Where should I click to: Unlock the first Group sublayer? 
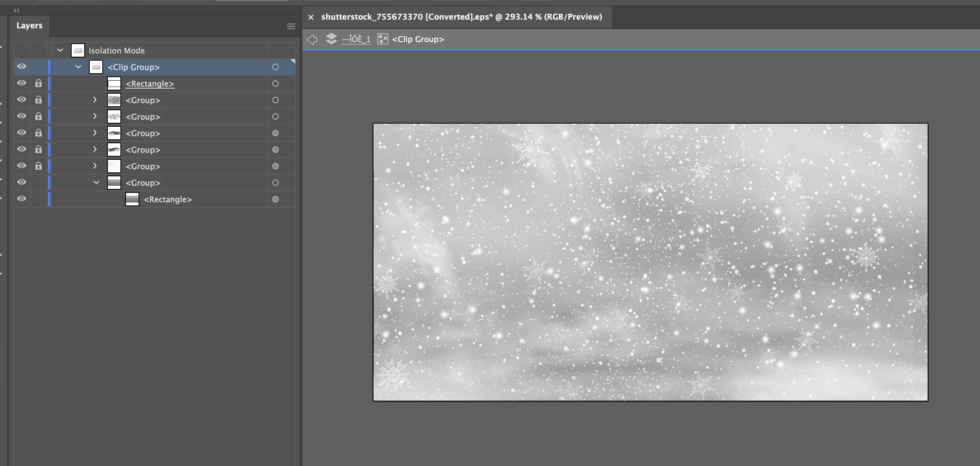(38, 100)
